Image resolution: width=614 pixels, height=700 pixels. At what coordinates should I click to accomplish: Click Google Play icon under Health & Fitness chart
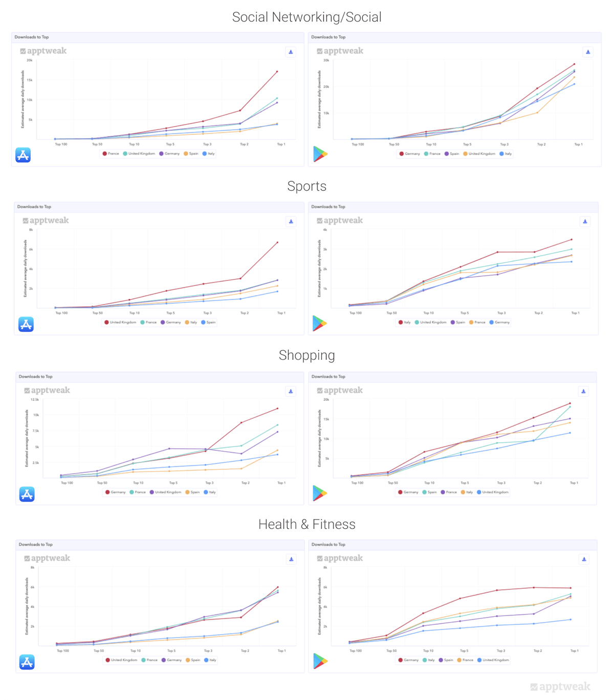click(x=320, y=661)
